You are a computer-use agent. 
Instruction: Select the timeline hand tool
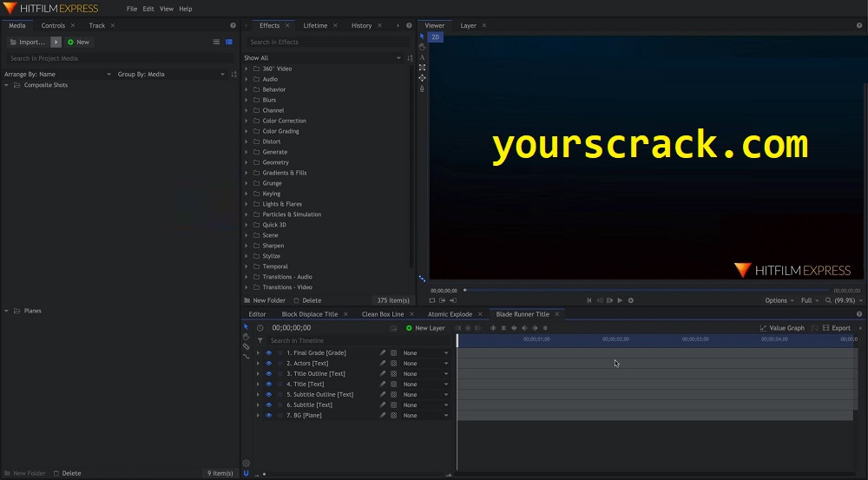point(246,337)
